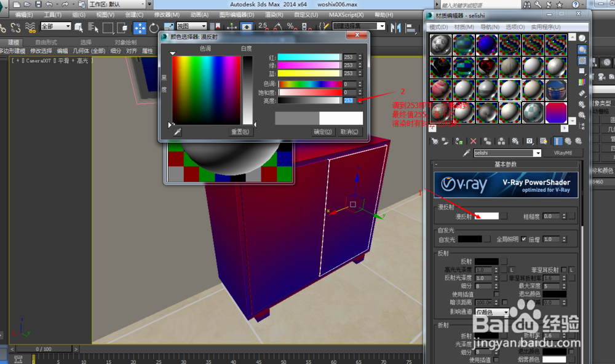The image size is (615, 364).
Task: Click the Save file icon in title bar
Action: [38, 4]
